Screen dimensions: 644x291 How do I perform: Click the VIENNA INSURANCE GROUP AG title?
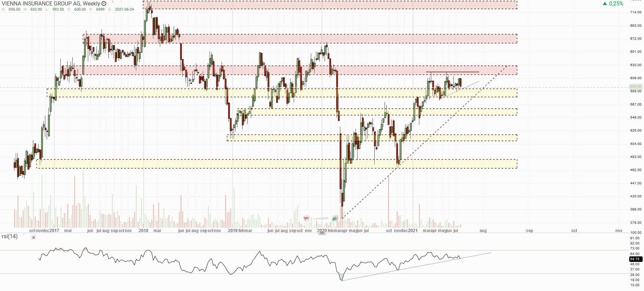coord(41,3)
